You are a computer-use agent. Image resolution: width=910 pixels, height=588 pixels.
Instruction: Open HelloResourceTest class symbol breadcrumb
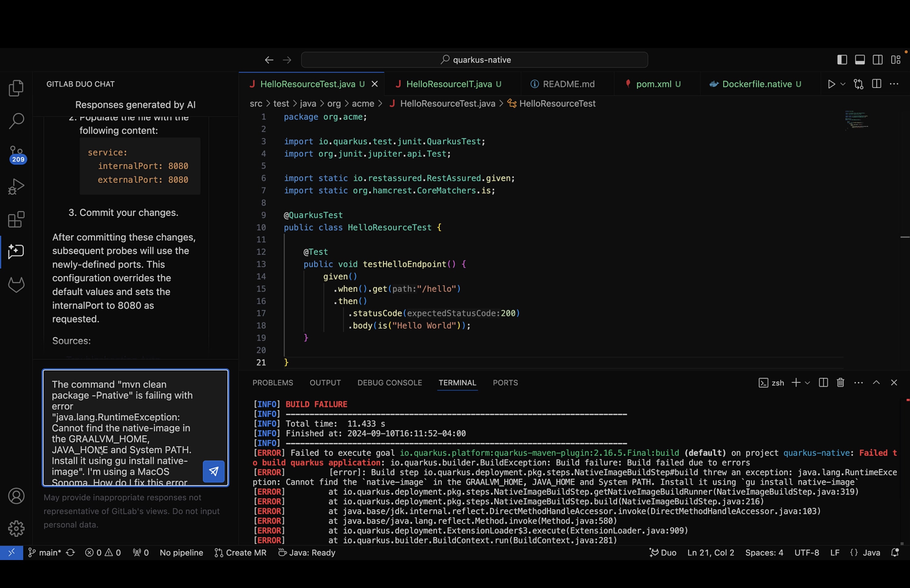(x=551, y=103)
